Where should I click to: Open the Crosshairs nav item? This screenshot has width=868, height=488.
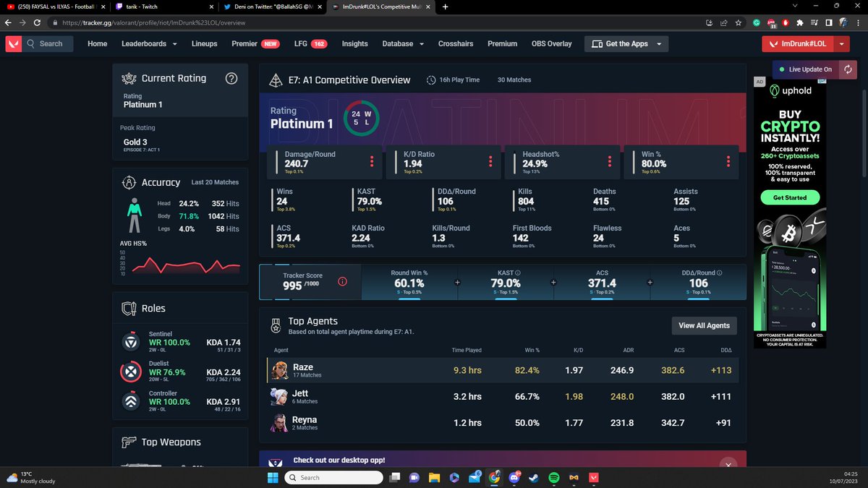(456, 43)
